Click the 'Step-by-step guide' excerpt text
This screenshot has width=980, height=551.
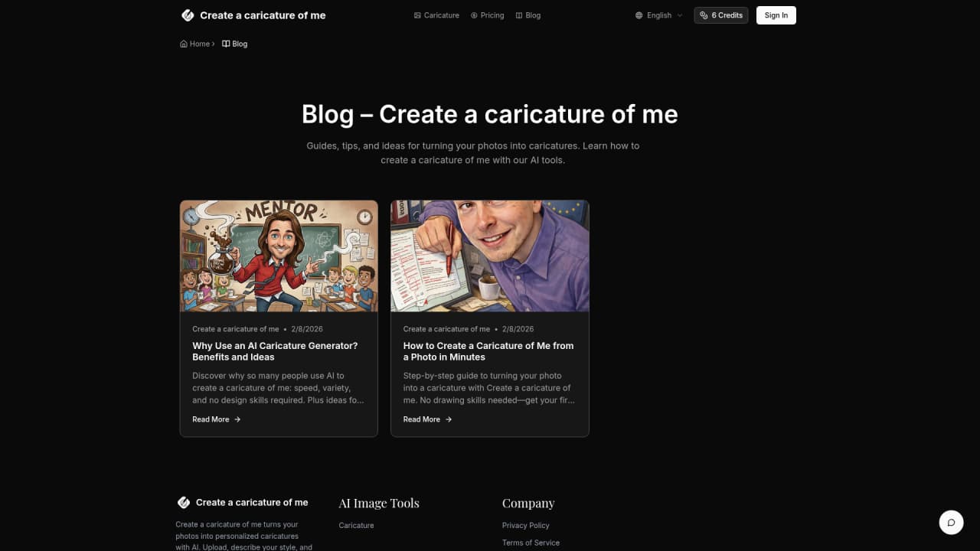tap(489, 388)
